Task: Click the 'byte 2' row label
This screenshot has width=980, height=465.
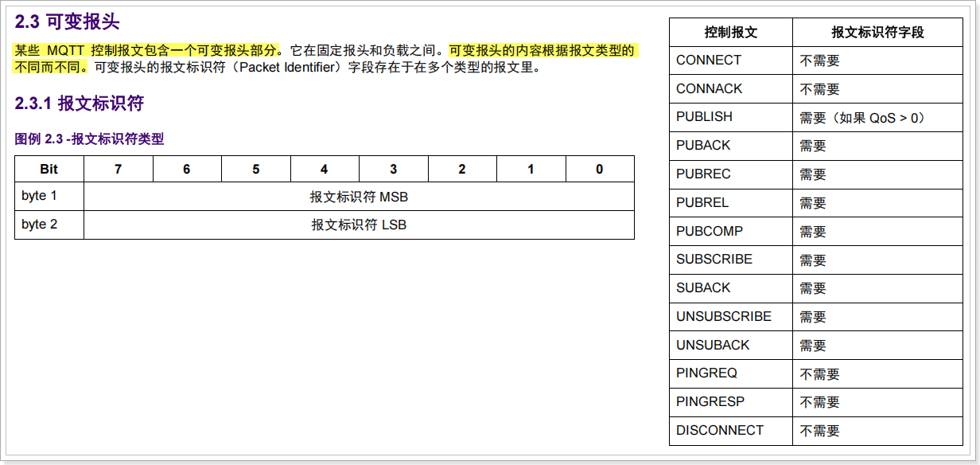Action: 49,225
